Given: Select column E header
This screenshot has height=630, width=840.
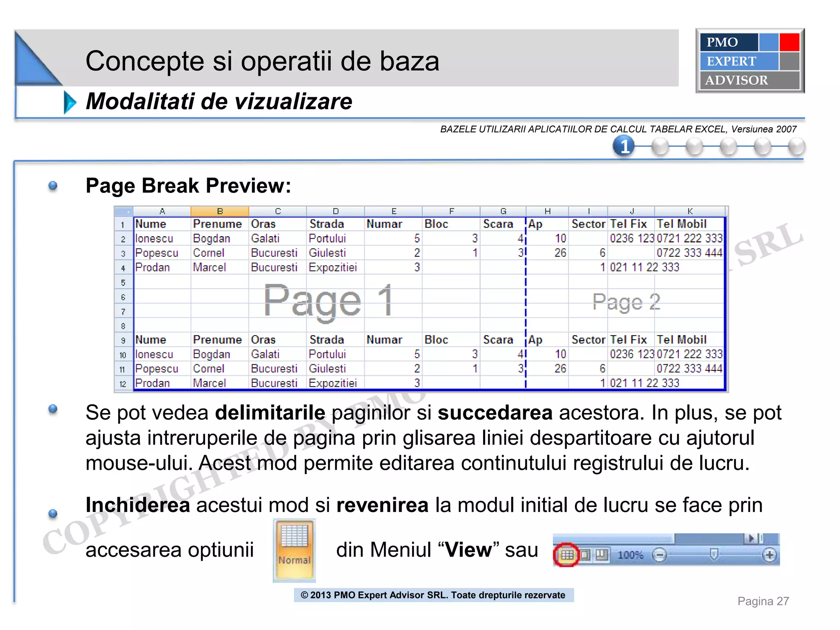Looking at the screenshot, I should tap(393, 211).
